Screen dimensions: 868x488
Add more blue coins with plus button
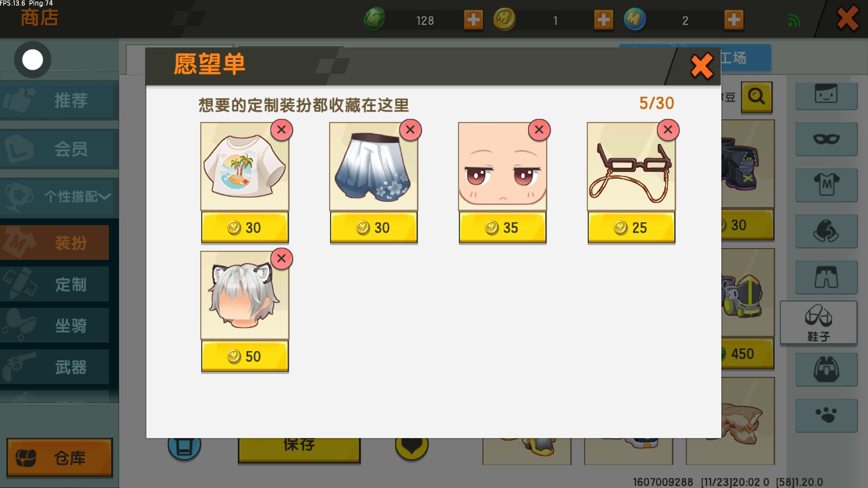[734, 20]
